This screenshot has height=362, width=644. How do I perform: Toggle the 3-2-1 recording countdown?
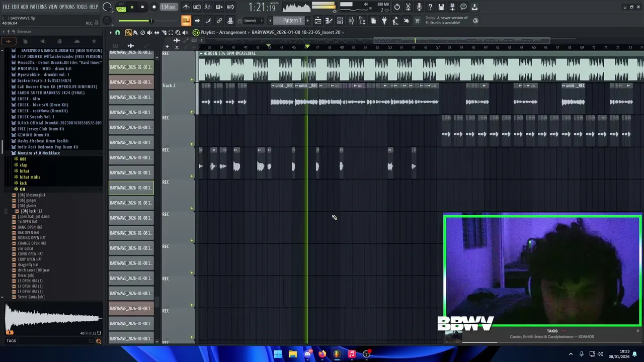point(208,7)
